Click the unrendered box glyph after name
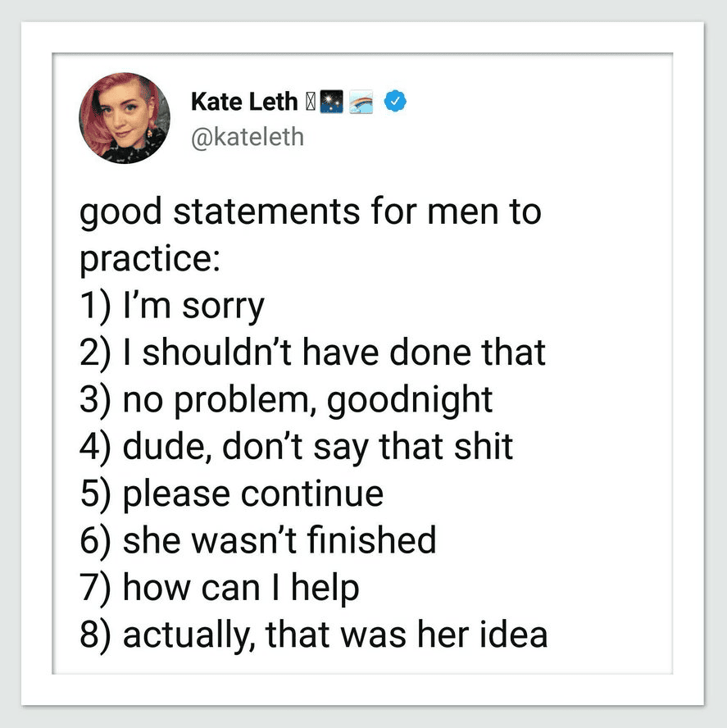This screenshot has width=727, height=728. pos(309,101)
